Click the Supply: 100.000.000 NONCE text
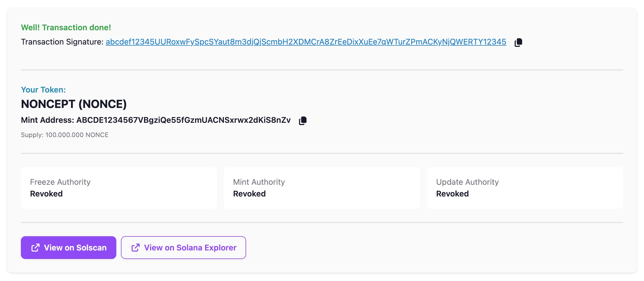The width and height of the screenshot is (644, 281). pos(64,135)
